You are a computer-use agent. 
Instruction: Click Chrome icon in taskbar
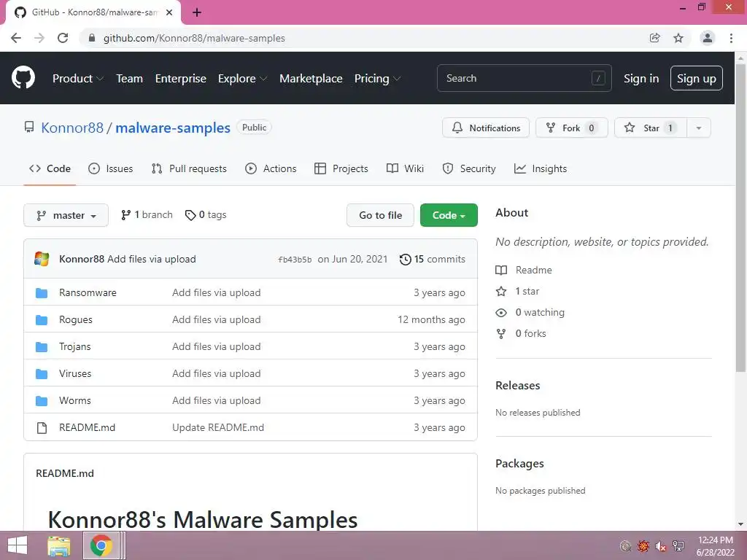coord(101,545)
